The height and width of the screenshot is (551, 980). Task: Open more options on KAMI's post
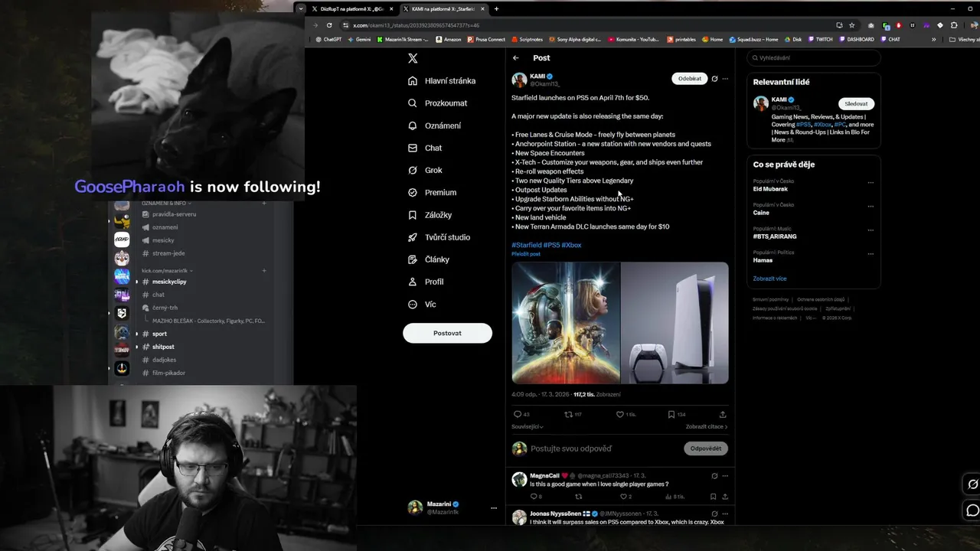point(725,79)
